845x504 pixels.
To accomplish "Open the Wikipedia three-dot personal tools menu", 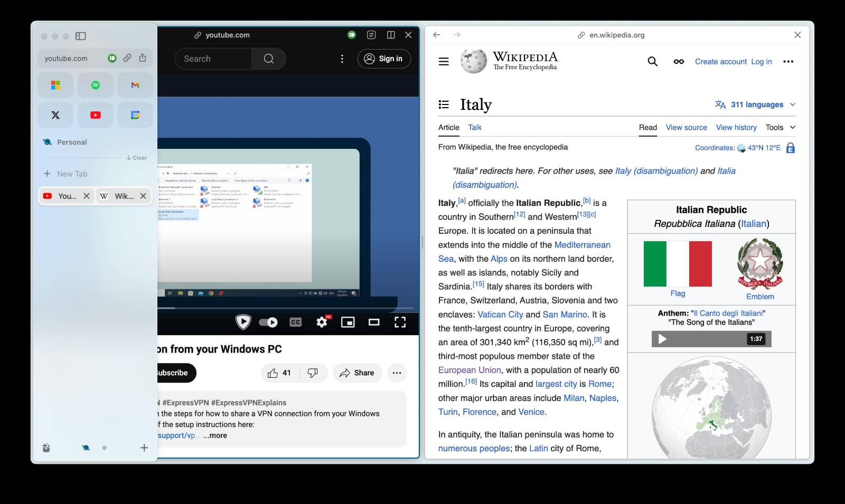I will (x=788, y=62).
